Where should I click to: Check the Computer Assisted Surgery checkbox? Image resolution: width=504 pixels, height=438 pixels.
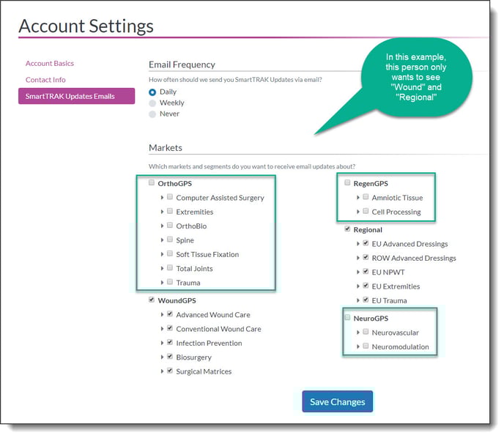170,197
